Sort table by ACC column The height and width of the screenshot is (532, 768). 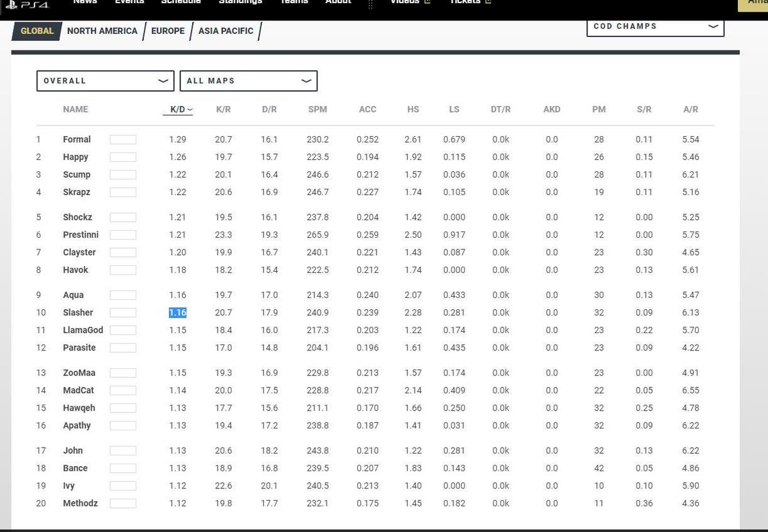point(367,109)
